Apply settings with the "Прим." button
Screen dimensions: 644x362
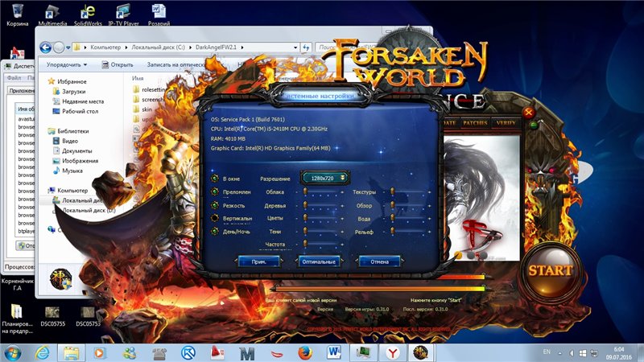[259, 261]
